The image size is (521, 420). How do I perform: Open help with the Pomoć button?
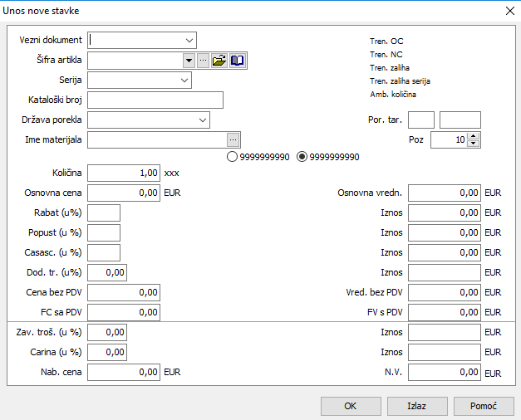pyautogui.click(x=484, y=406)
